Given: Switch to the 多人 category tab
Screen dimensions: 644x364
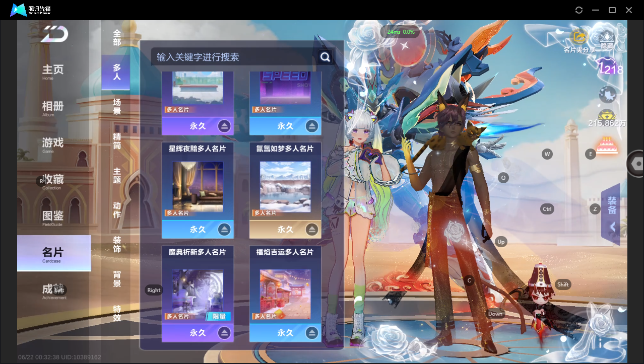Looking at the screenshot, I should (115, 72).
